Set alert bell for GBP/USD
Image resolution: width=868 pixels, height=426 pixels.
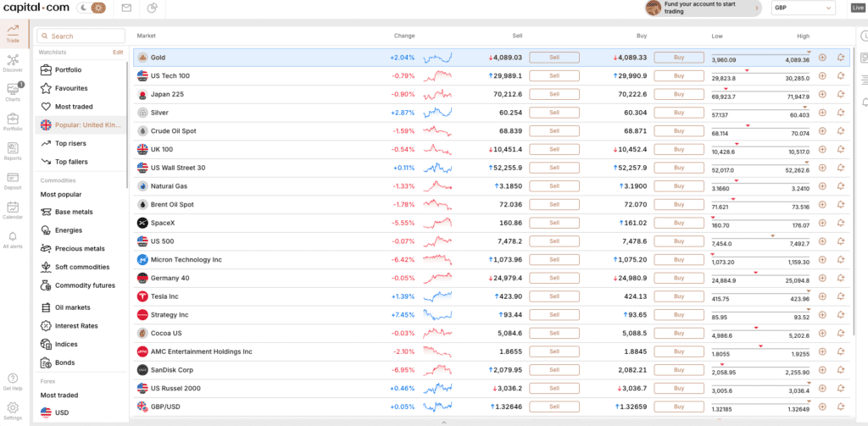click(841, 407)
